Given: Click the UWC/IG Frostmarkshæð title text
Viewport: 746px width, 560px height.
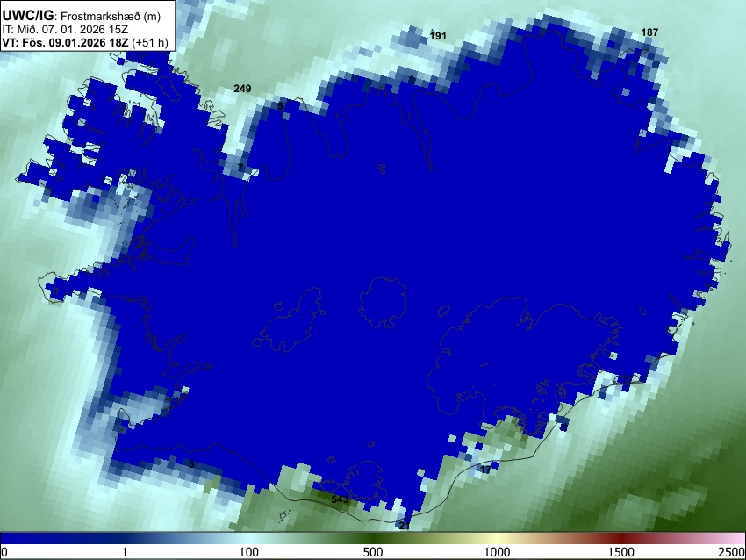Looking at the screenshot, I should (82, 16).
